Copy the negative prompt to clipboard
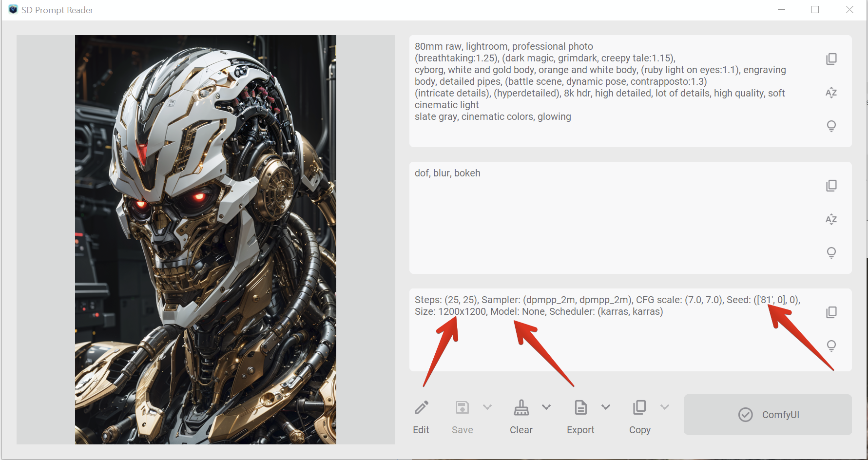 click(x=831, y=185)
